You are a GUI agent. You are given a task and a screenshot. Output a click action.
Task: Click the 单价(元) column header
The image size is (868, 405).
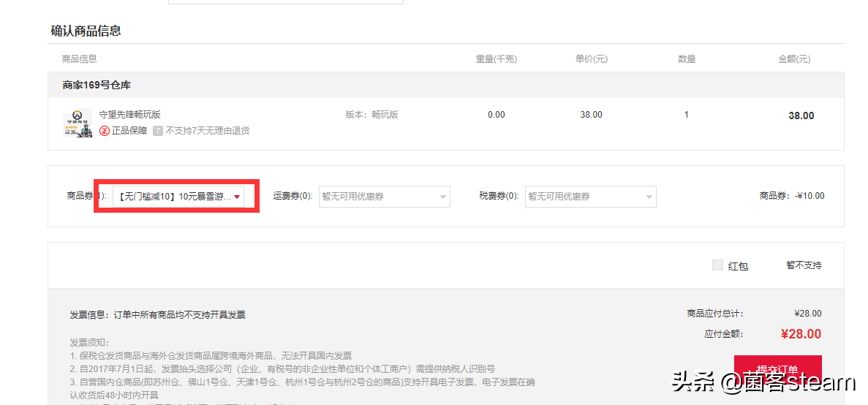tap(591, 58)
